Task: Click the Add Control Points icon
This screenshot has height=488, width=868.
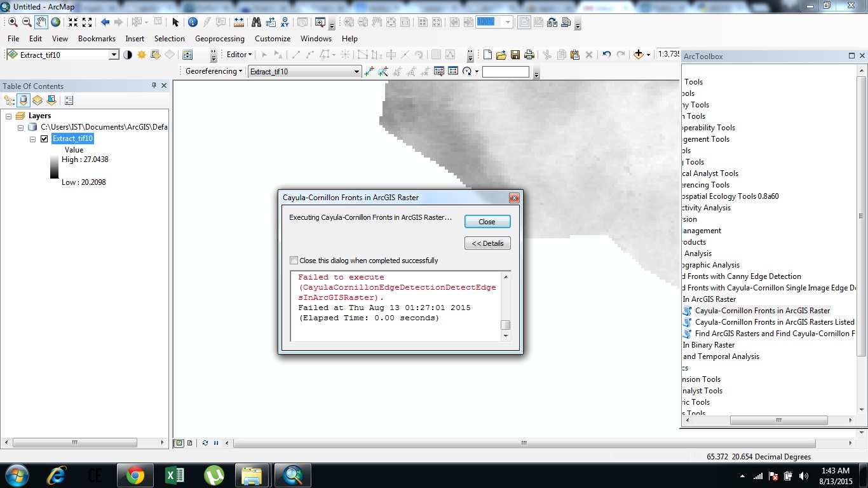Action: 369,71
